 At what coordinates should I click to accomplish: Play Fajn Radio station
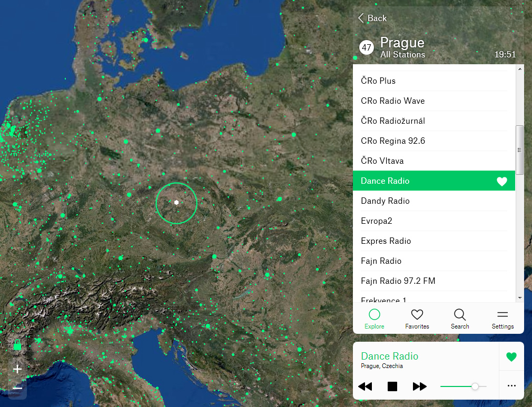[434, 261]
